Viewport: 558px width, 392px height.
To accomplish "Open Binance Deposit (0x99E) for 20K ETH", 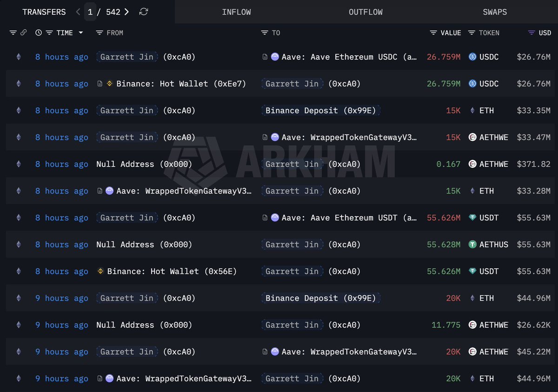I will pyautogui.click(x=321, y=298).
